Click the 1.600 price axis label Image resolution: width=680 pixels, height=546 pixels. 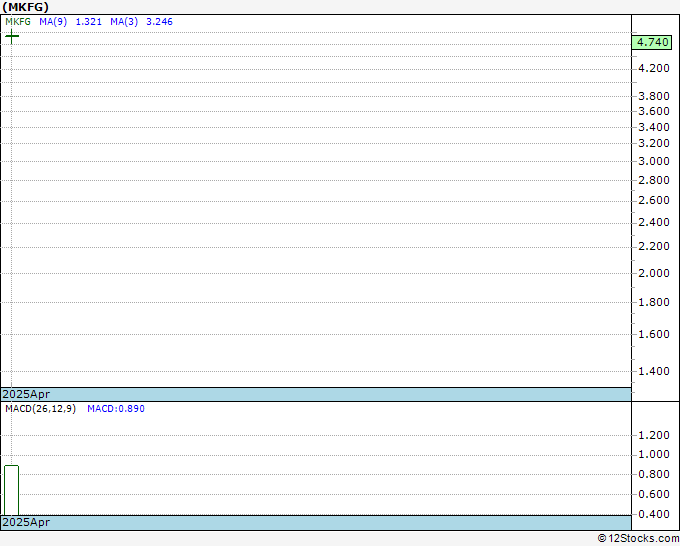[654, 334]
